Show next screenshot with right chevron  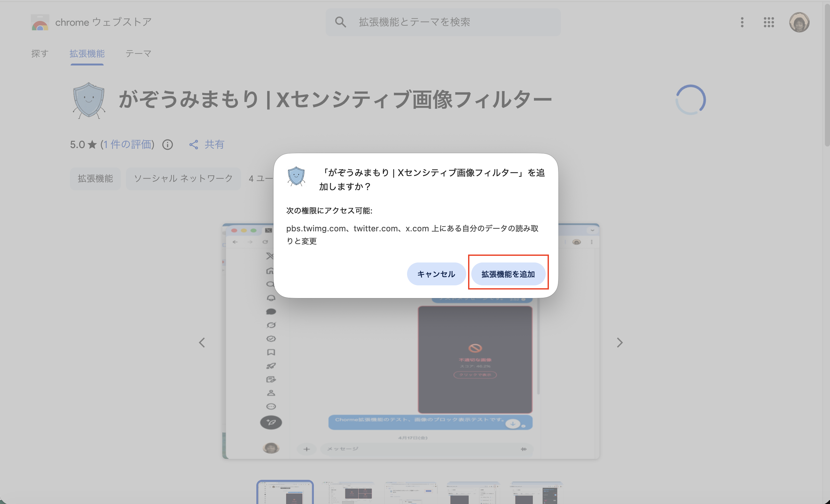(x=619, y=342)
